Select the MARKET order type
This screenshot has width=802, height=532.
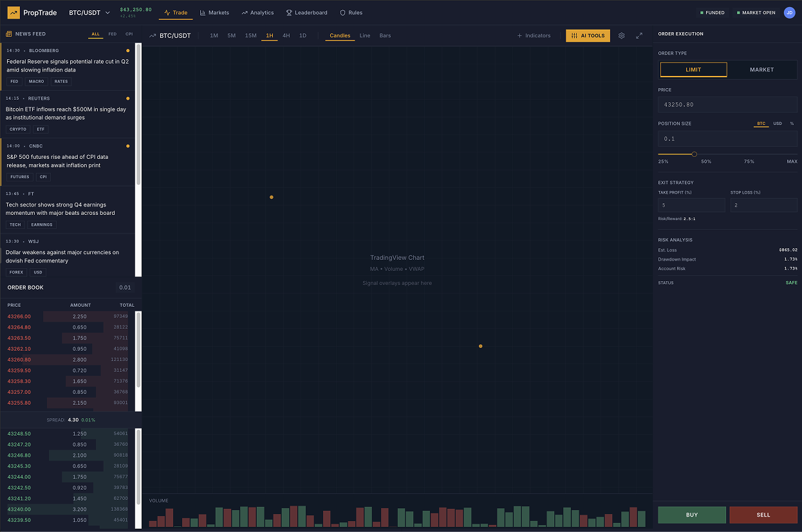click(x=761, y=69)
